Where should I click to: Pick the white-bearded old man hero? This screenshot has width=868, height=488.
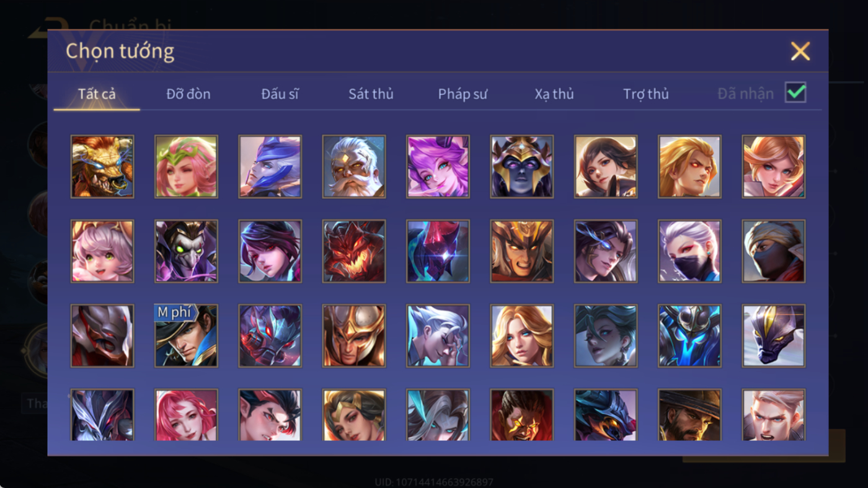(354, 167)
